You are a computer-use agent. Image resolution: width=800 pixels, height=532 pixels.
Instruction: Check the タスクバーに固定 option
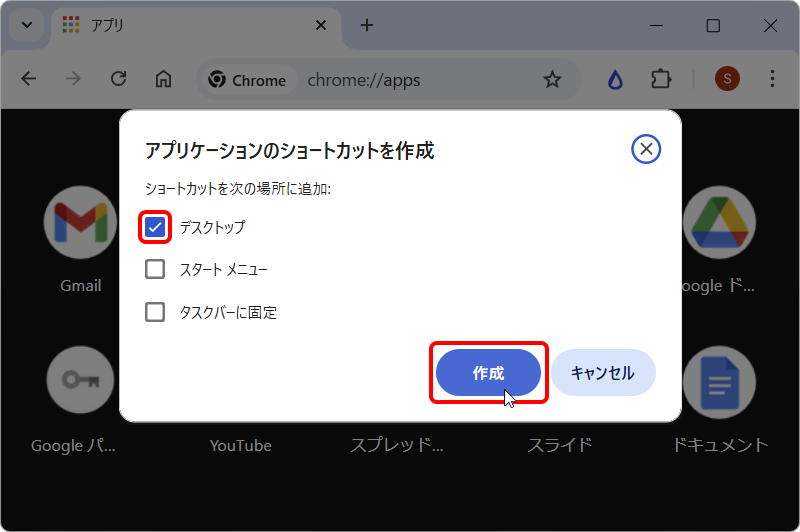click(x=155, y=312)
